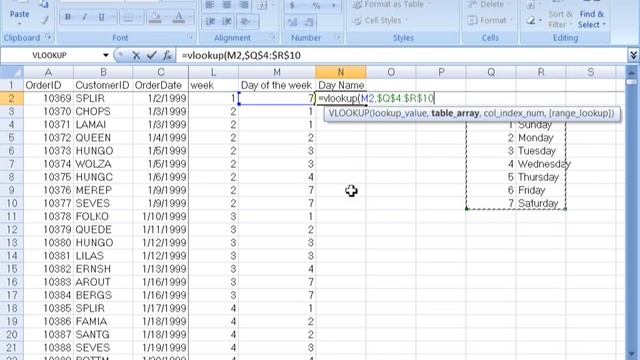Select column M header
Viewport: 640px width, 360px height.
pos(277,73)
